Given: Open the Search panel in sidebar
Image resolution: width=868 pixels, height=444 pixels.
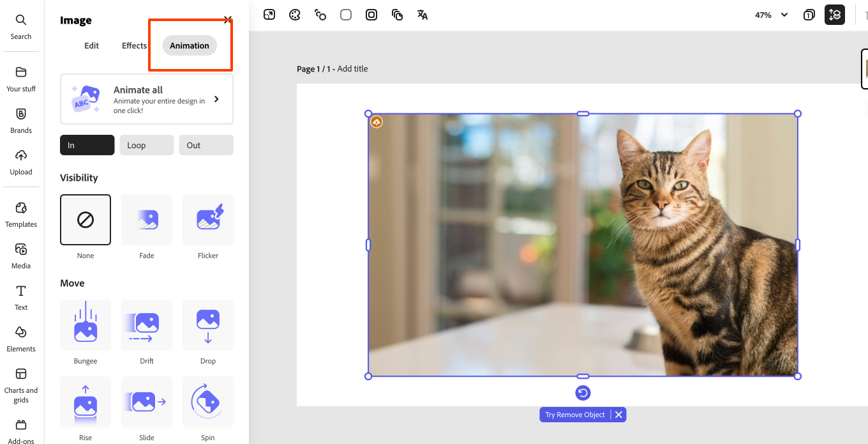Looking at the screenshot, I should pos(21,27).
